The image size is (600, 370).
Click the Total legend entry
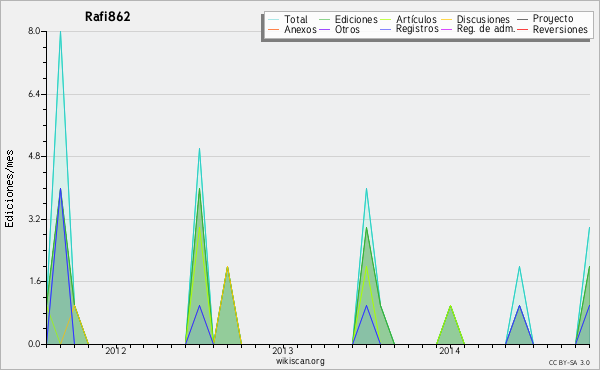point(296,19)
